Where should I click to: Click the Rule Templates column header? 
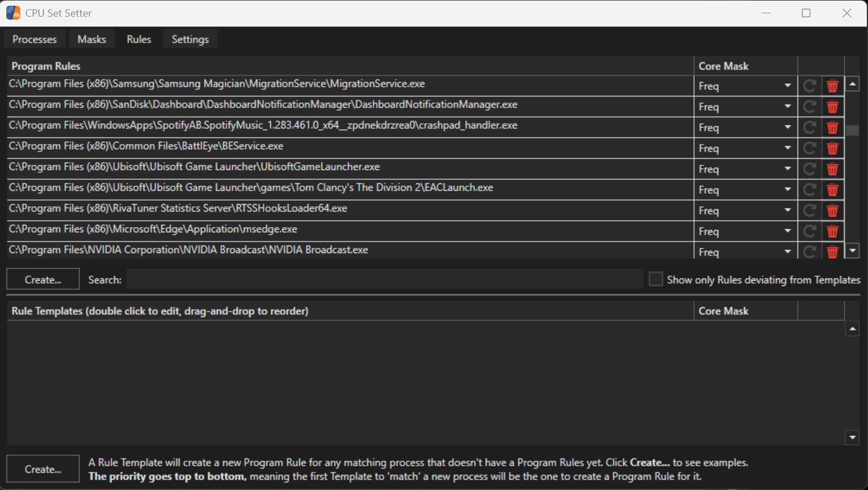350,311
